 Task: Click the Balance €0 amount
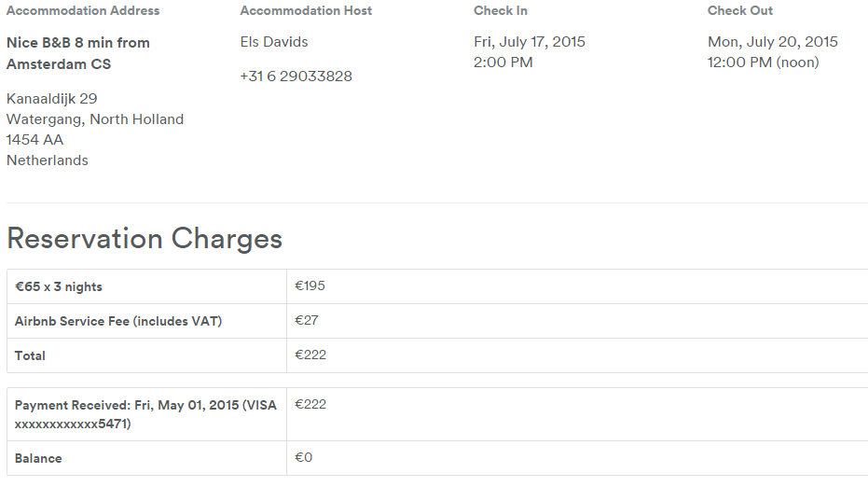(303, 458)
